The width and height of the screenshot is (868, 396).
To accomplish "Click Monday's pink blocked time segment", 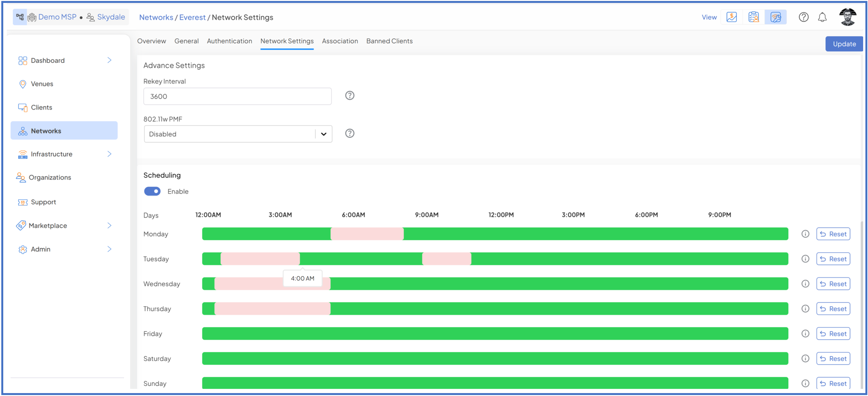I will click(x=367, y=234).
